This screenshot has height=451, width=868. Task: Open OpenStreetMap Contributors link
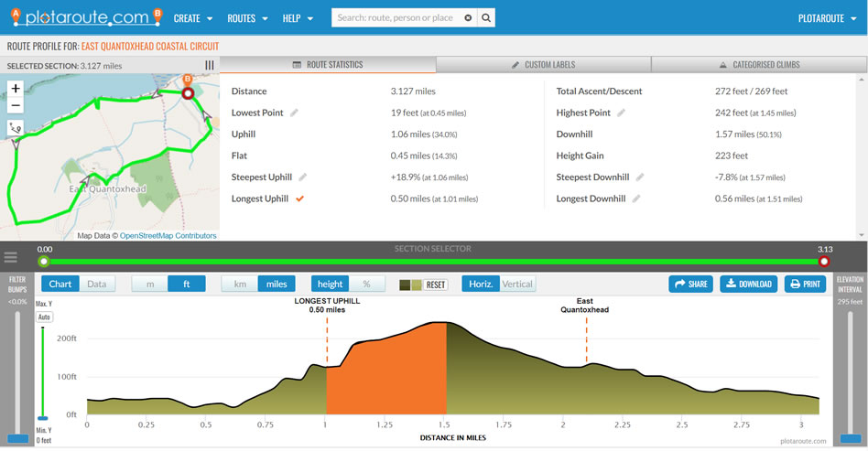point(168,236)
